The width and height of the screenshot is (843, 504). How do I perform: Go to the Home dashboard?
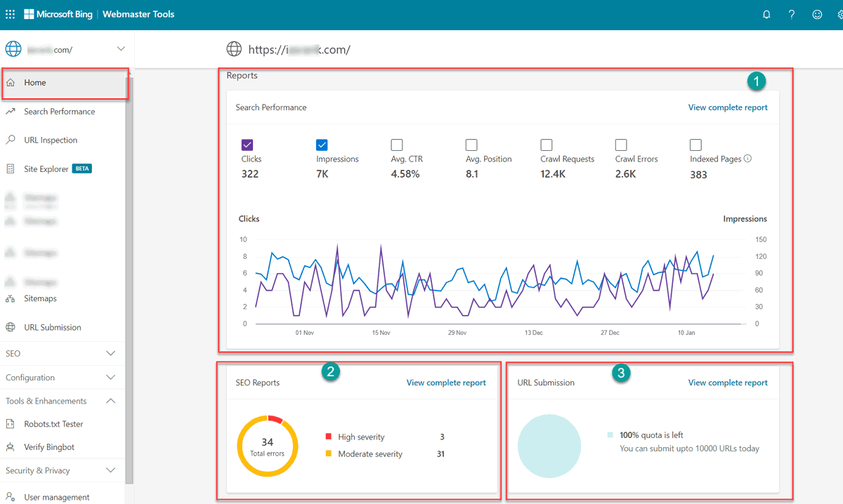point(34,82)
